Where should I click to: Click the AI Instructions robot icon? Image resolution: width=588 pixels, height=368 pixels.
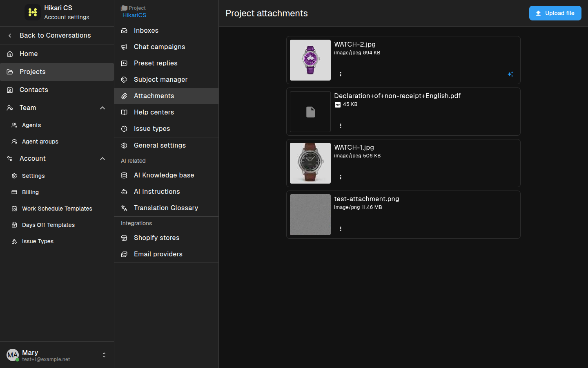(124, 192)
